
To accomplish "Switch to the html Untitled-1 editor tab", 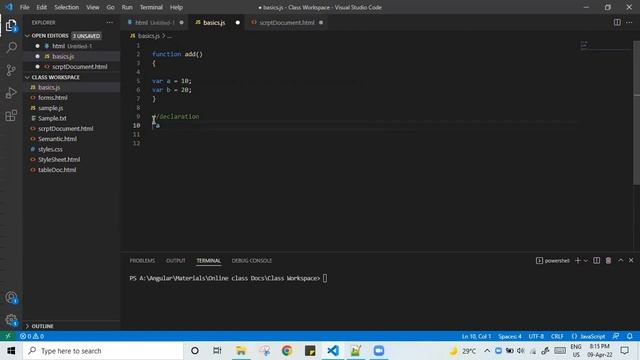I will tap(155, 22).
